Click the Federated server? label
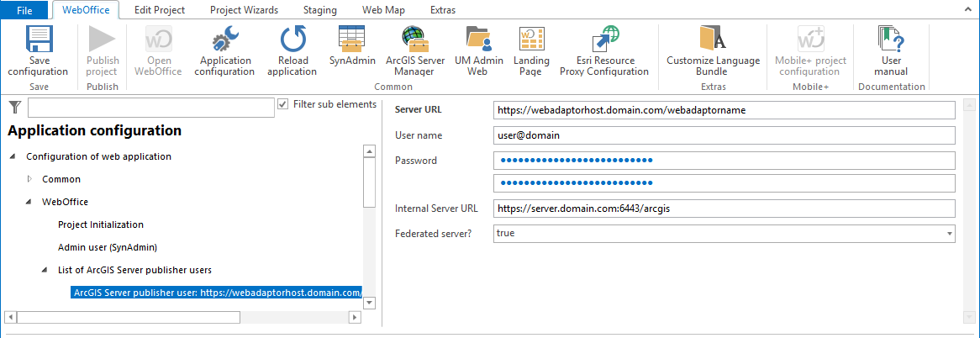This screenshot has height=338, width=980. (434, 234)
